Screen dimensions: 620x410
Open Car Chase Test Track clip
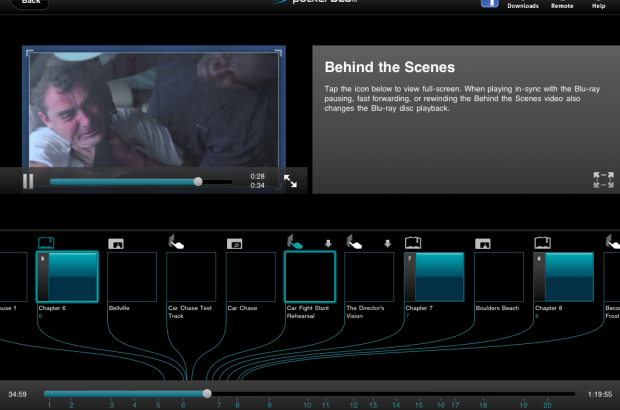click(x=191, y=276)
